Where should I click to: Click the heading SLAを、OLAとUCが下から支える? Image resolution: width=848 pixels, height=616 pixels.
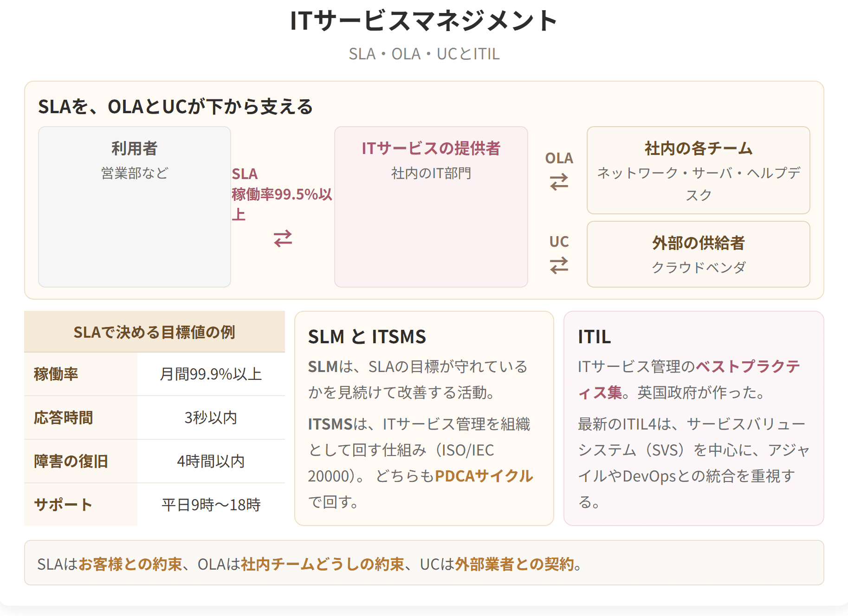coord(175,107)
